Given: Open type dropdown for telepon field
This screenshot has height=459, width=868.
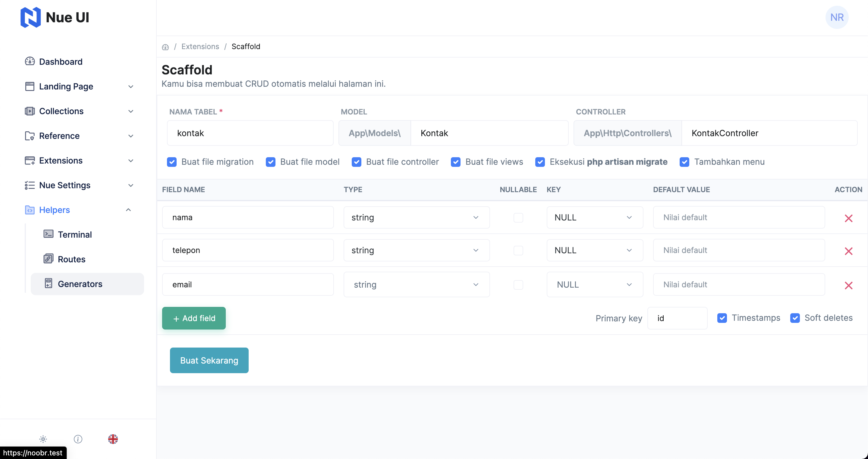Looking at the screenshot, I should (417, 250).
